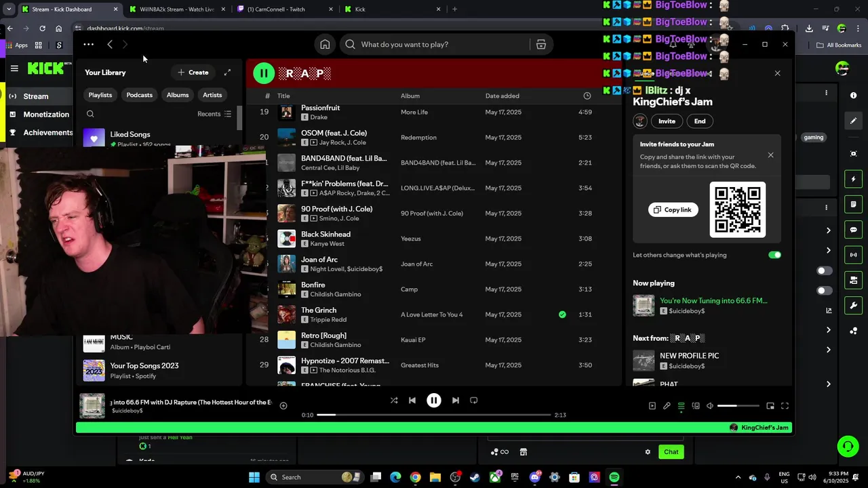Open All Bookmarks in Chrome

[838, 45]
